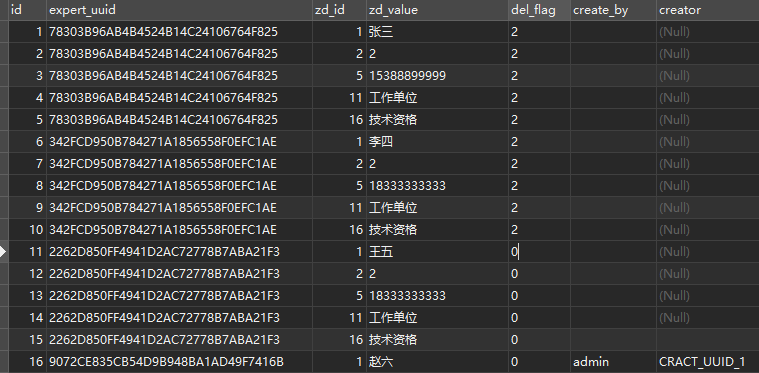Select the zd_value column header

pyautogui.click(x=437, y=10)
